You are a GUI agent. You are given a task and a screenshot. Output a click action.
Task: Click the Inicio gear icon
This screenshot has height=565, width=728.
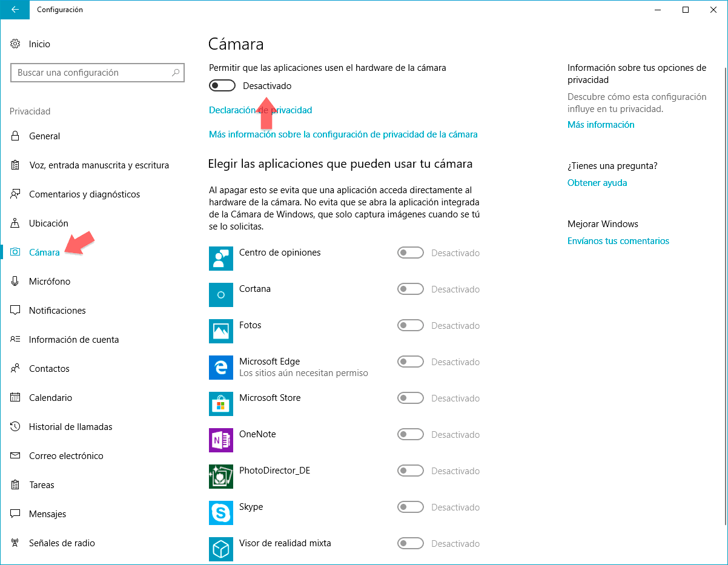tap(16, 44)
